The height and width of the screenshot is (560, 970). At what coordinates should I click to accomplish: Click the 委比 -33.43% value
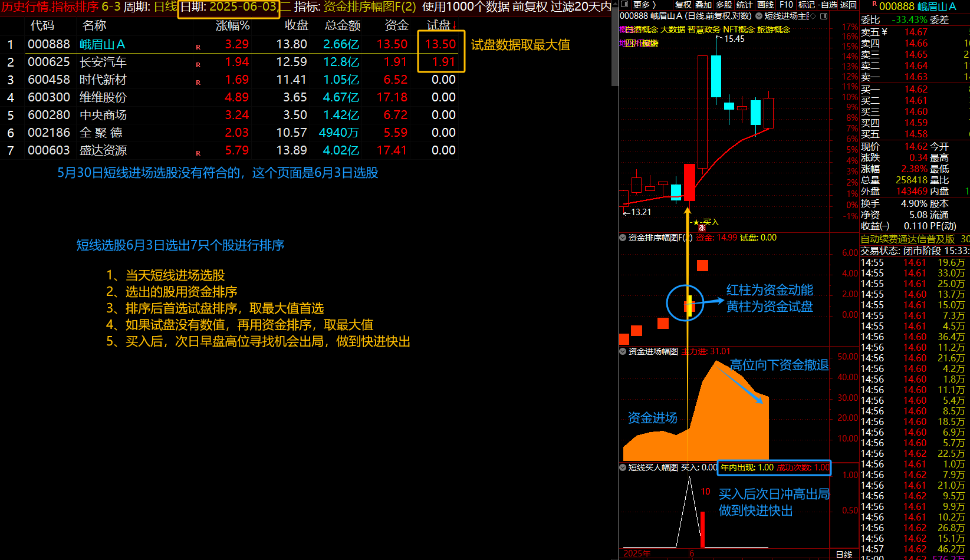pos(909,20)
